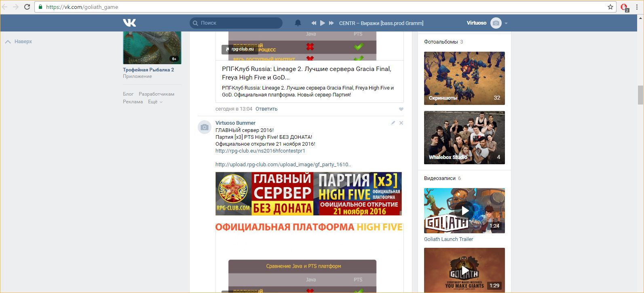The image size is (644, 293).
Task: Open the Скриншоты photo album
Action: (464, 78)
